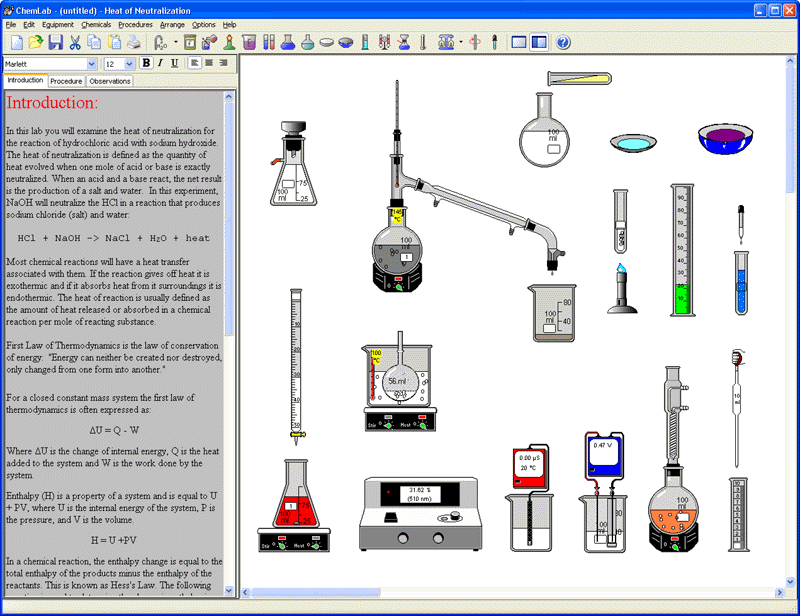Select the Erlenmeyer flask toolbar icon
Screen dimensions: 800x616
click(x=287, y=42)
